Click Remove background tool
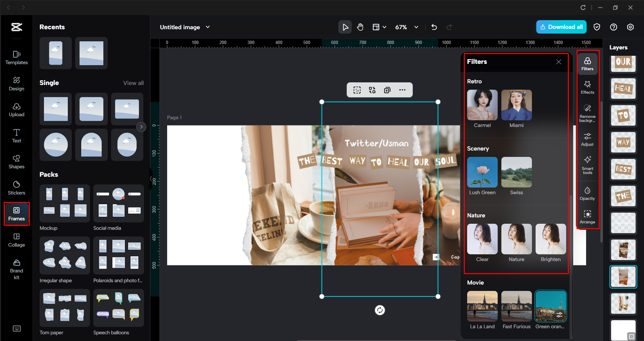Screen dimensions: 644x341 (587, 113)
